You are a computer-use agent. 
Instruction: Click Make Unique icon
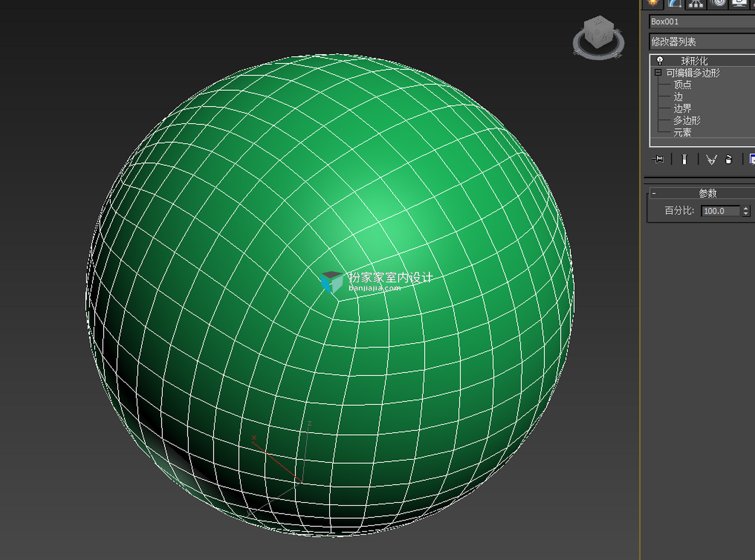coord(711,159)
